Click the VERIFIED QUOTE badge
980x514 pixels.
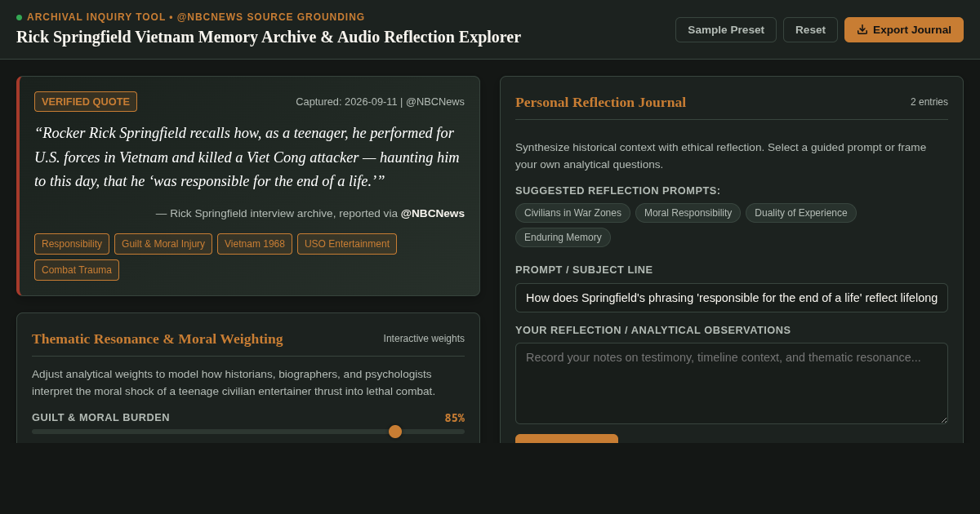click(x=86, y=102)
